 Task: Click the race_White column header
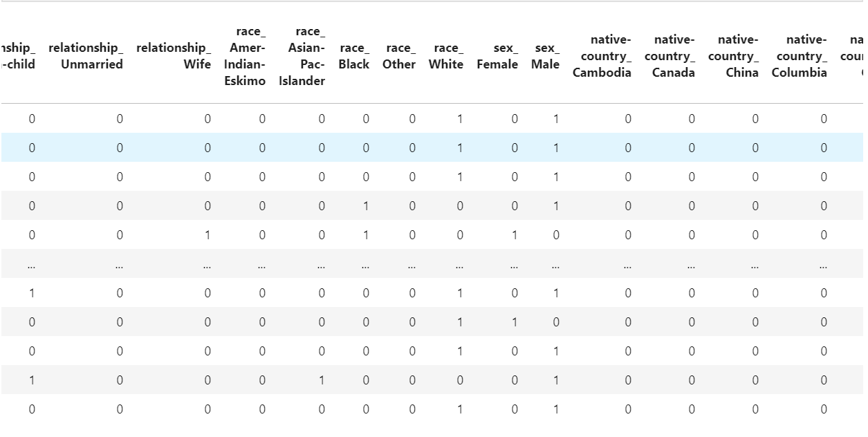coord(446,56)
